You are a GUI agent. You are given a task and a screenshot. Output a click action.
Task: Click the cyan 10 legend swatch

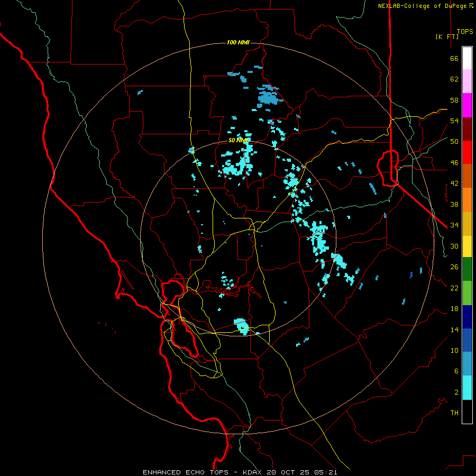tap(467, 388)
